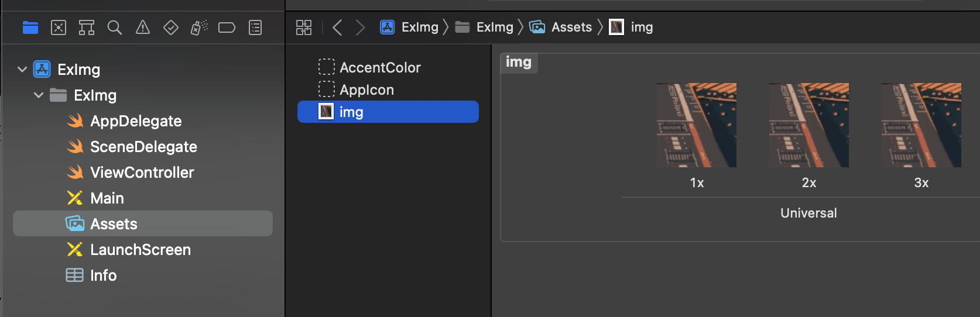The width and height of the screenshot is (980, 317).
Task: Collapse the ExImg group folder
Action: point(39,95)
